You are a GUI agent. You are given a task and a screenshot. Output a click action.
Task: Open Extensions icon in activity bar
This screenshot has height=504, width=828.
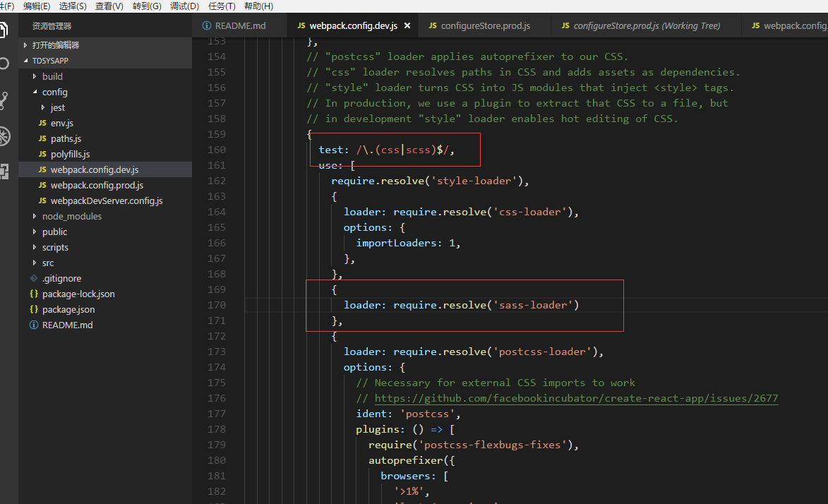pos(4,172)
